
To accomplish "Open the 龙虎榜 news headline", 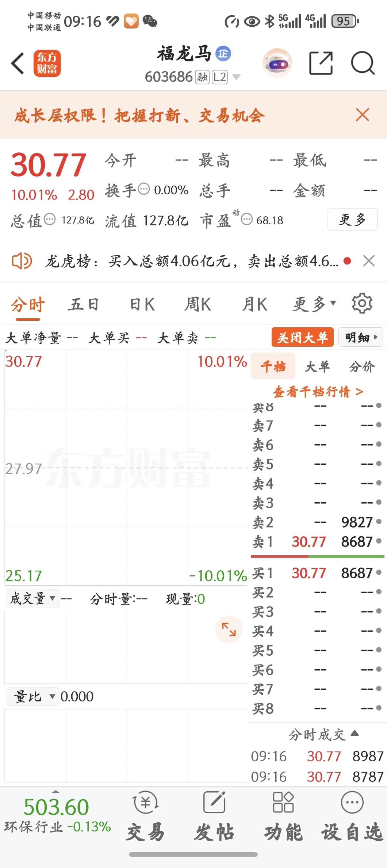I will point(192,261).
